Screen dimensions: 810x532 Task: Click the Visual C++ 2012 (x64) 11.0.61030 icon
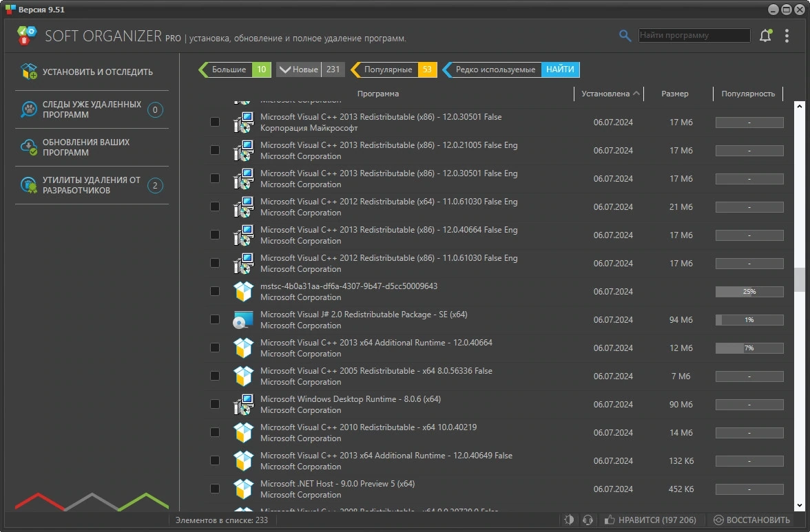tap(243, 206)
